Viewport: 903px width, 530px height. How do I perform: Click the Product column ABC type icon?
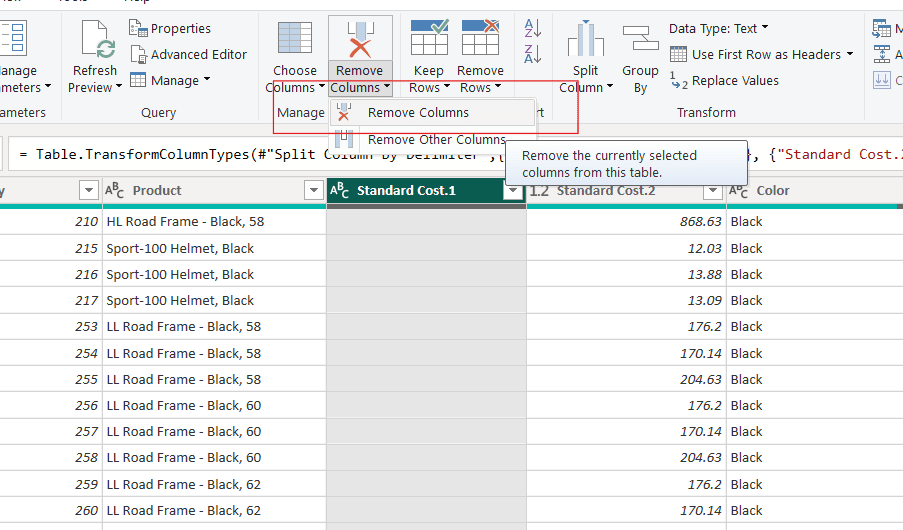pos(114,190)
